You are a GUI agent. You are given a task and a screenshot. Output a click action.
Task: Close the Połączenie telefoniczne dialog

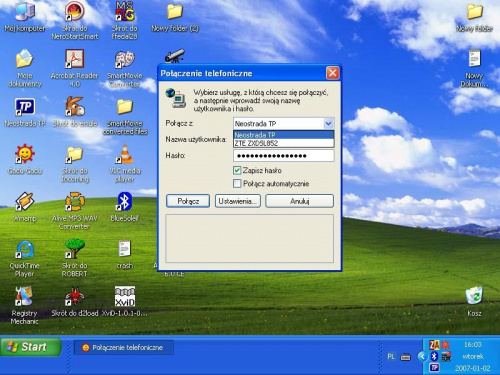point(332,73)
